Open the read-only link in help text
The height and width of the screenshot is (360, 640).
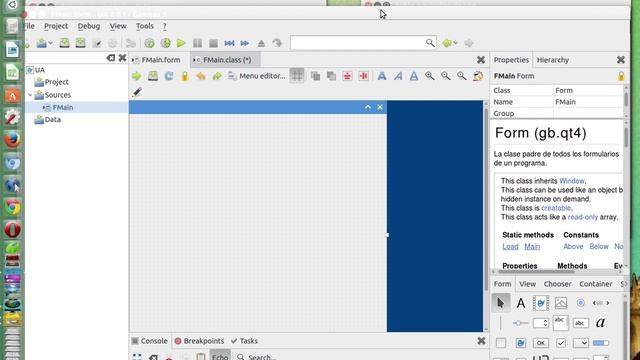point(582,217)
